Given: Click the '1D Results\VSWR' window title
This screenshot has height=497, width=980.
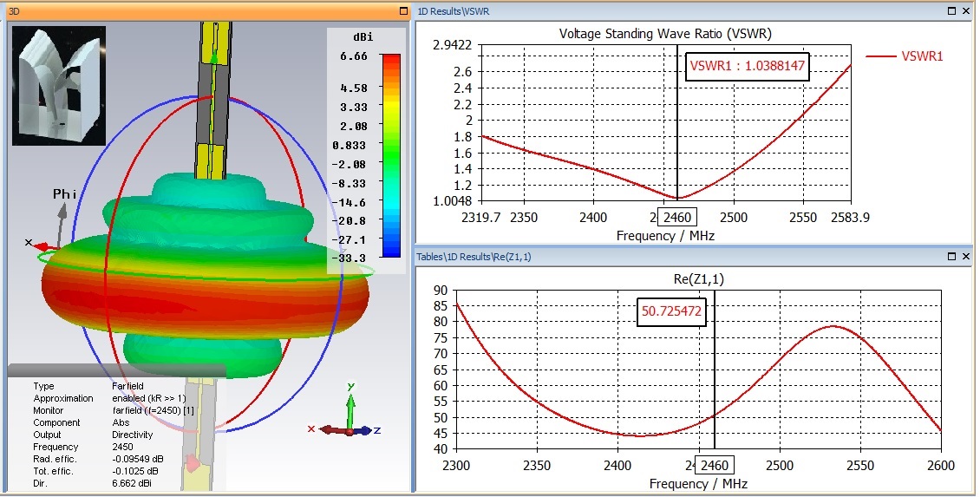Looking at the screenshot, I should tap(453, 11).
